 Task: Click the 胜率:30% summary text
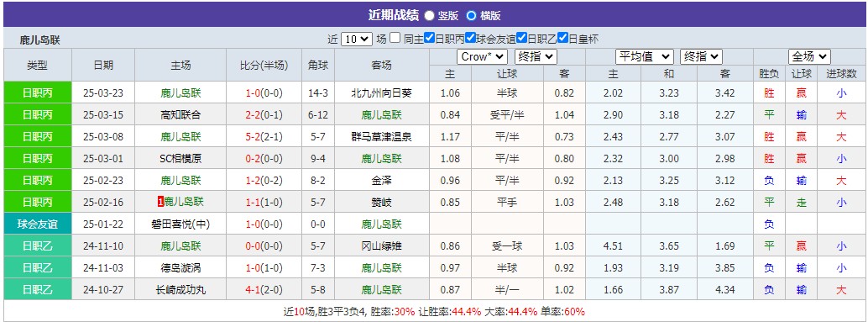393,311
